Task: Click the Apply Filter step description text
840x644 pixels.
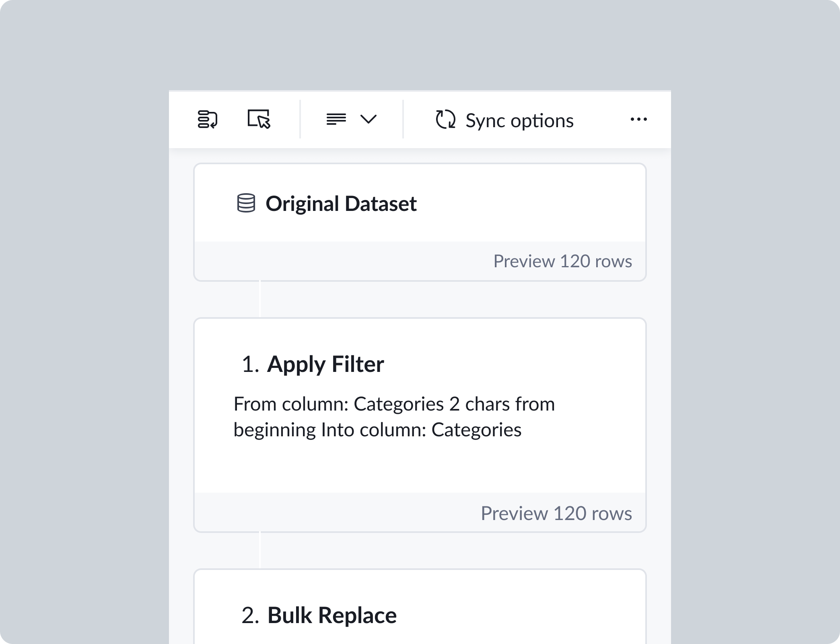Action: [393, 417]
